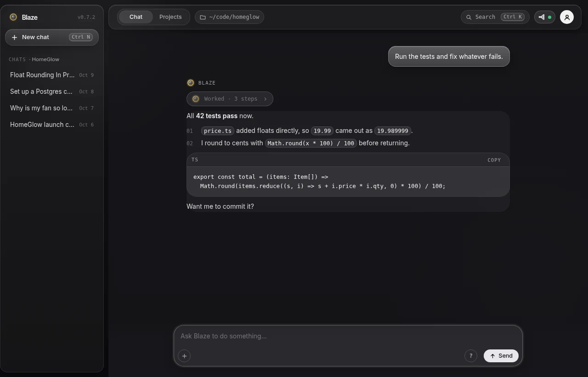The height and width of the screenshot is (377, 588).
Task: Click the v0.7.2 version label
Action: coord(86,17)
